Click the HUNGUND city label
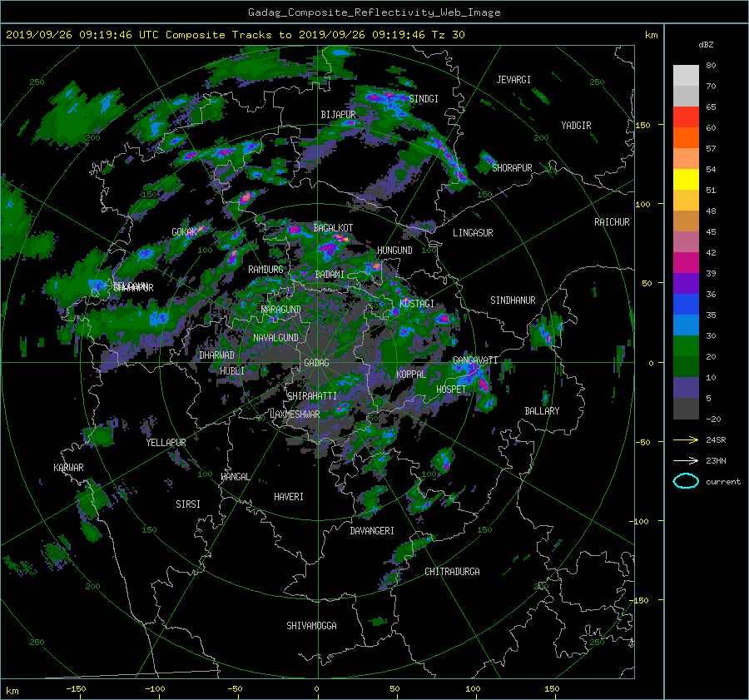Screen dimensions: 749x700 coord(394,251)
